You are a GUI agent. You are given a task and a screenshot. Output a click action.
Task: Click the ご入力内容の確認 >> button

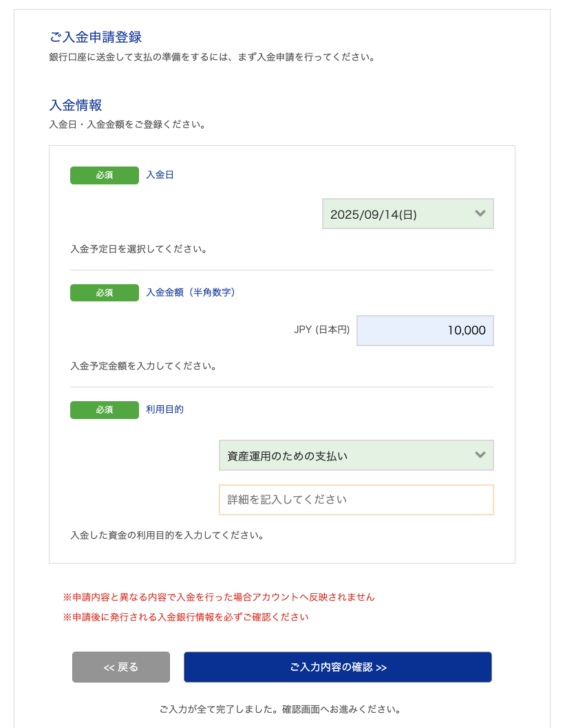(x=337, y=667)
